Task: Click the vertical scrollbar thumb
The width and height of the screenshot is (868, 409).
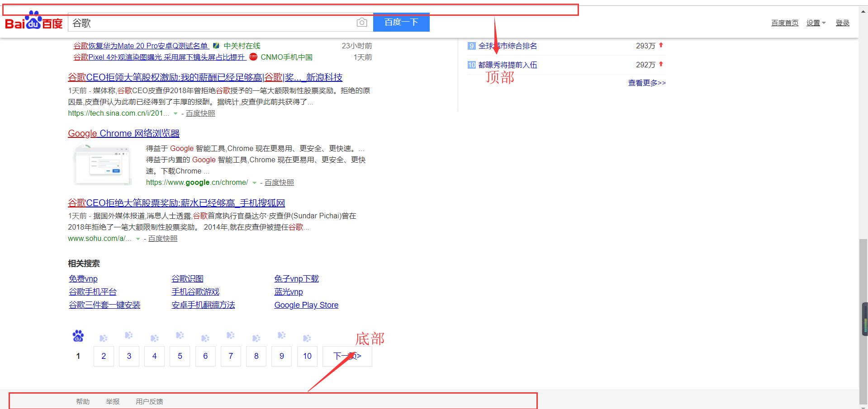Action: 863,322
